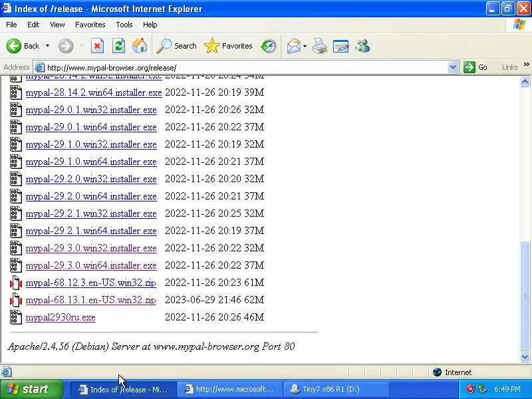Open the Tools menu
The image size is (532, 399).
coord(124,25)
